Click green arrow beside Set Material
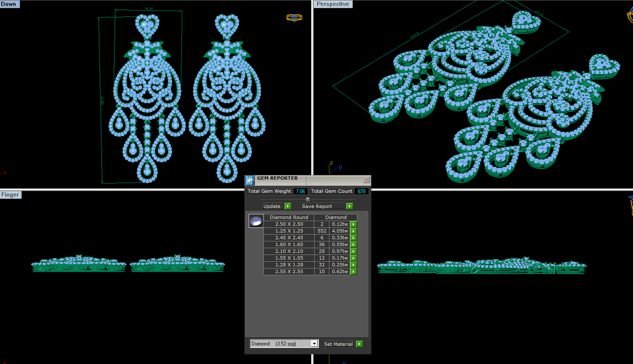633x364 pixels. coord(360,344)
